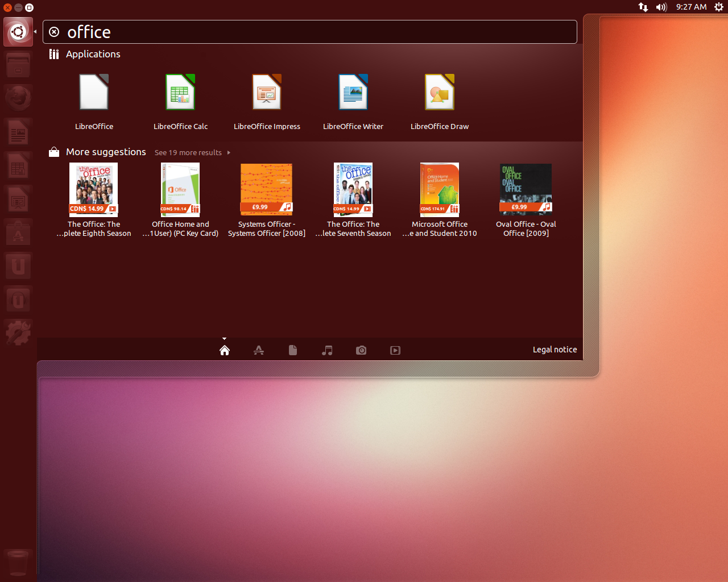This screenshot has height=582, width=728.
Task: Collapse the More suggestions category header
Action: coord(98,152)
